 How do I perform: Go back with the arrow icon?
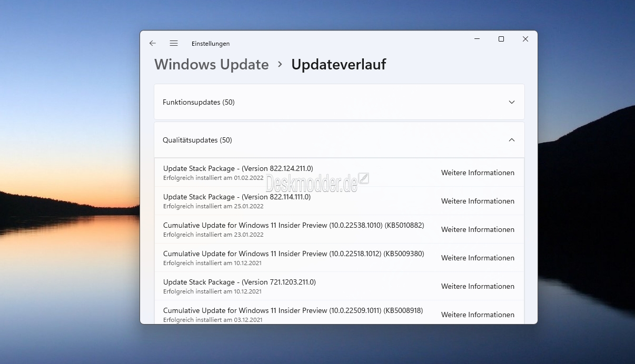153,43
